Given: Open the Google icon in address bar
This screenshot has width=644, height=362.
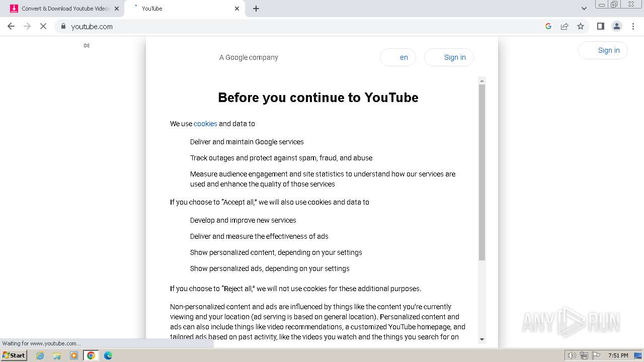Looking at the screenshot, I should [x=548, y=26].
